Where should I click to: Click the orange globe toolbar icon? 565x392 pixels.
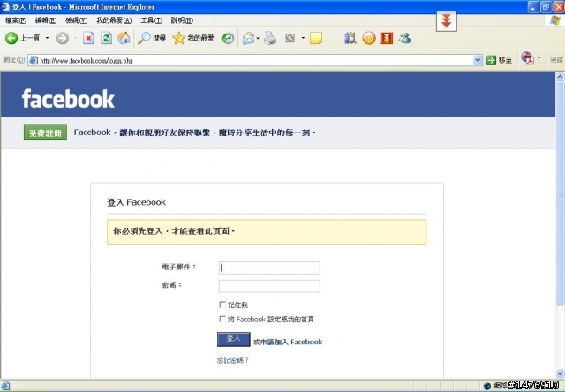tap(369, 38)
